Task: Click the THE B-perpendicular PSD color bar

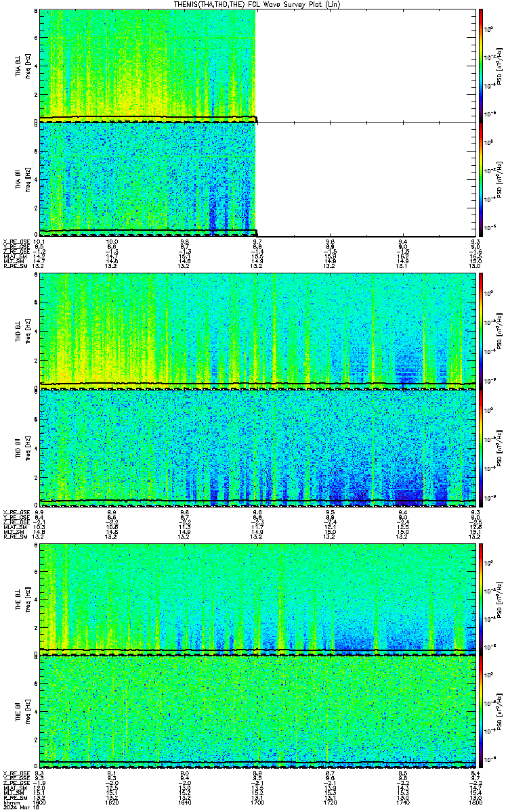Action: point(481,599)
